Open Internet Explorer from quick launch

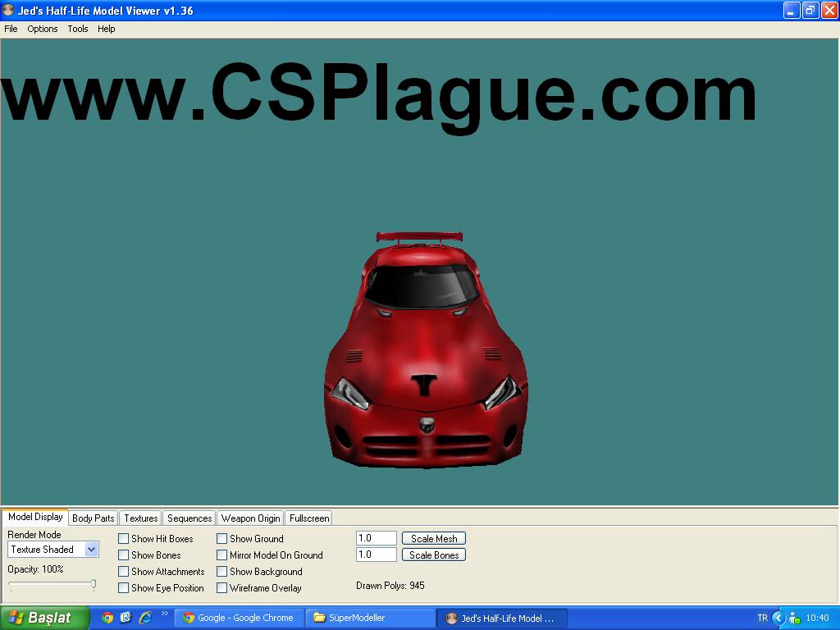coord(145,618)
